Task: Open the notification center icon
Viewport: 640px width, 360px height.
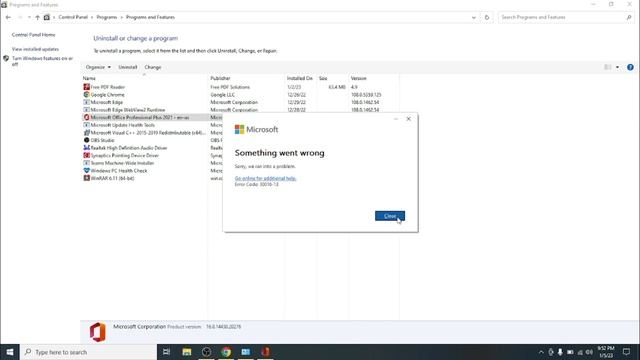Action: coord(627,352)
